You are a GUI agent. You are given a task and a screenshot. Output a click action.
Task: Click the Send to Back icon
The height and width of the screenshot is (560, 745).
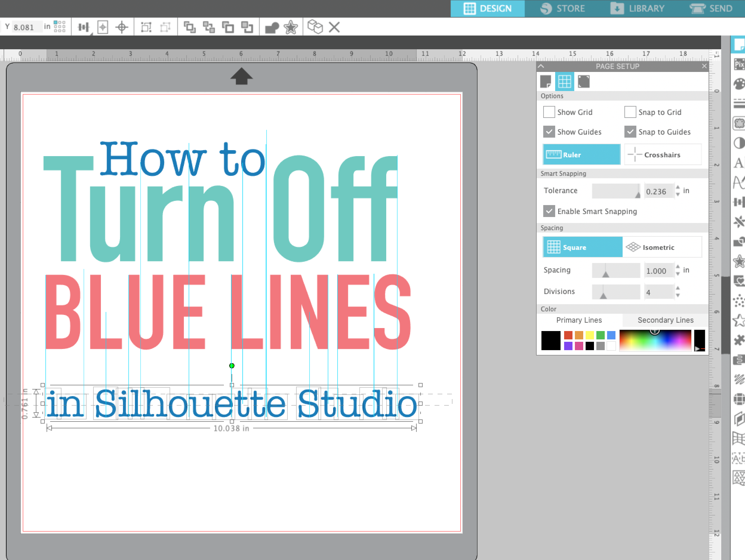(x=209, y=27)
